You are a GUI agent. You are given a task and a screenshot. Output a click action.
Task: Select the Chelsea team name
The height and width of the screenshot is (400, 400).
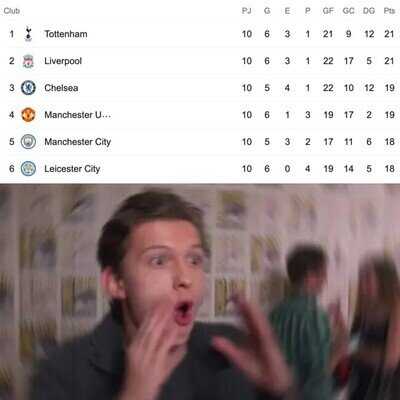pyautogui.click(x=61, y=88)
